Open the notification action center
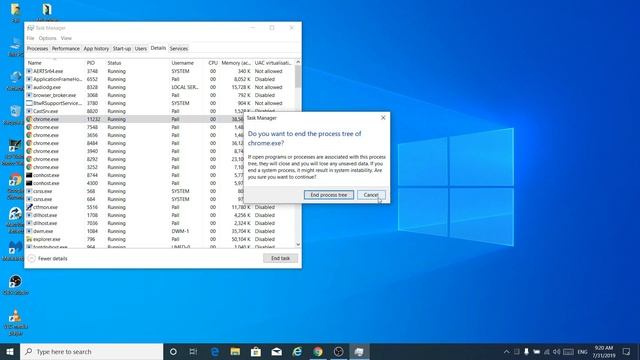 (x=627, y=351)
